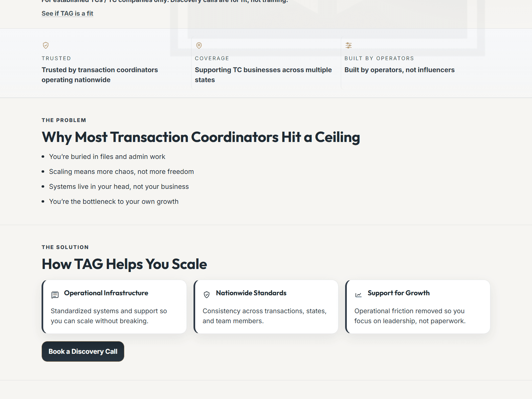
Task: Open the See if TAG is a fit link
Action: point(67,13)
